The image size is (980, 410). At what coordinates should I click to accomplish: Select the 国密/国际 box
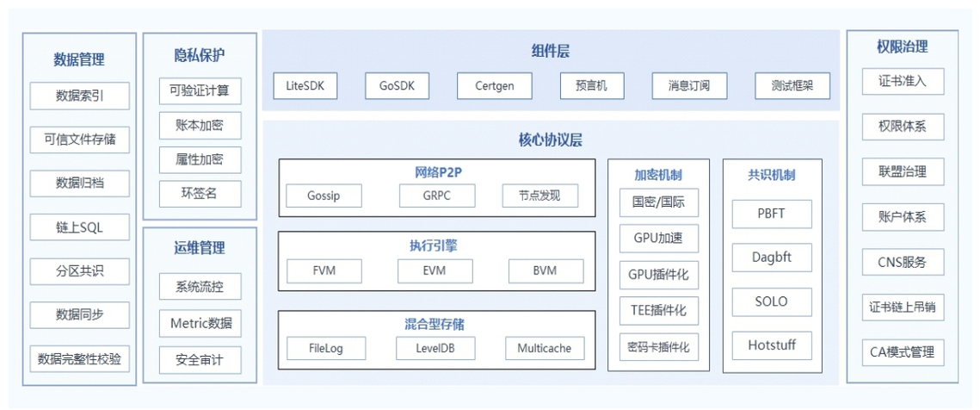click(659, 202)
